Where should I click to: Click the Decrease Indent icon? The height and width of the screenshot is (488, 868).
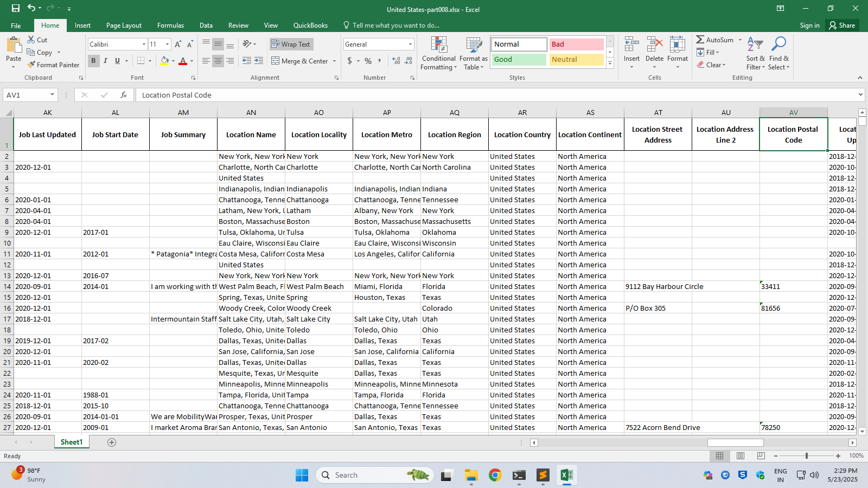click(247, 61)
